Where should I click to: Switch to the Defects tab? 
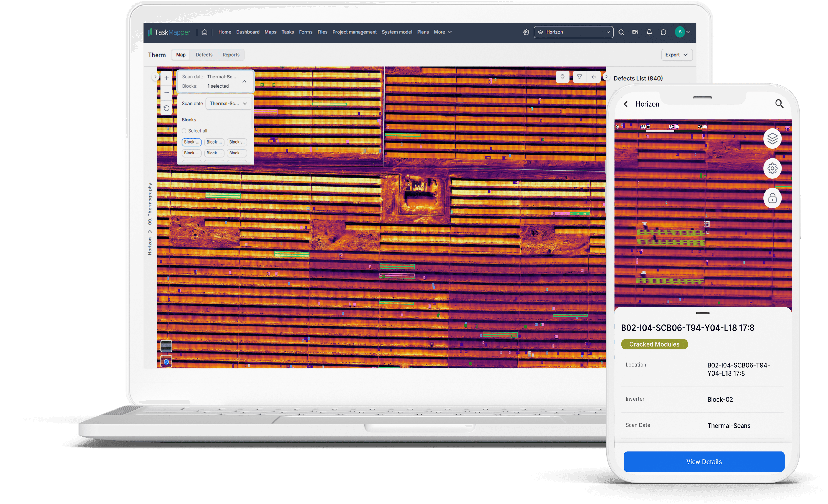click(204, 55)
